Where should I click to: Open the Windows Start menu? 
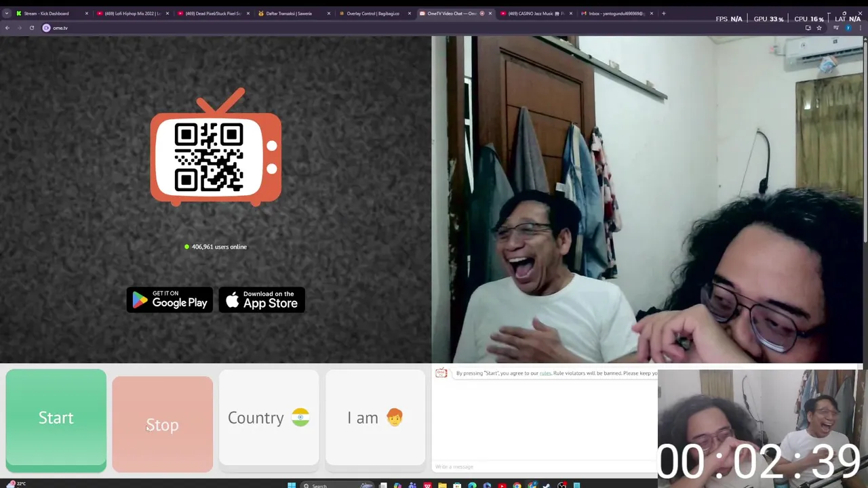(x=292, y=485)
